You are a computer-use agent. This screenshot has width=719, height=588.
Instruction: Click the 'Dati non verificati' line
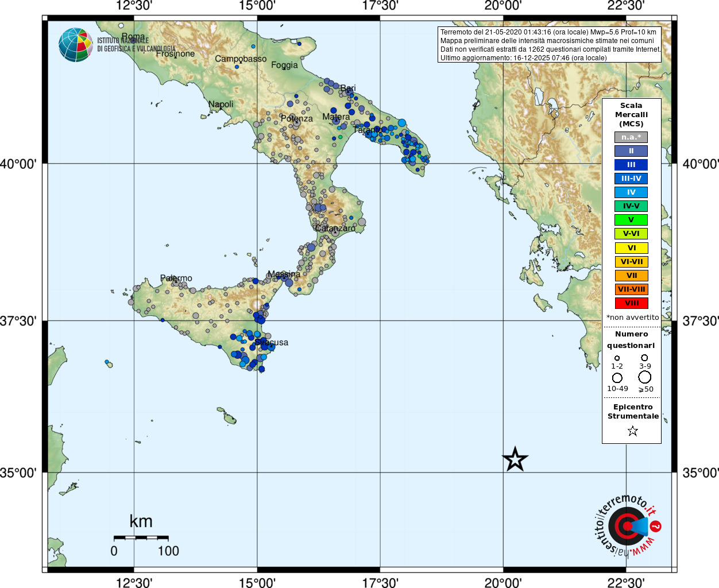551,49
